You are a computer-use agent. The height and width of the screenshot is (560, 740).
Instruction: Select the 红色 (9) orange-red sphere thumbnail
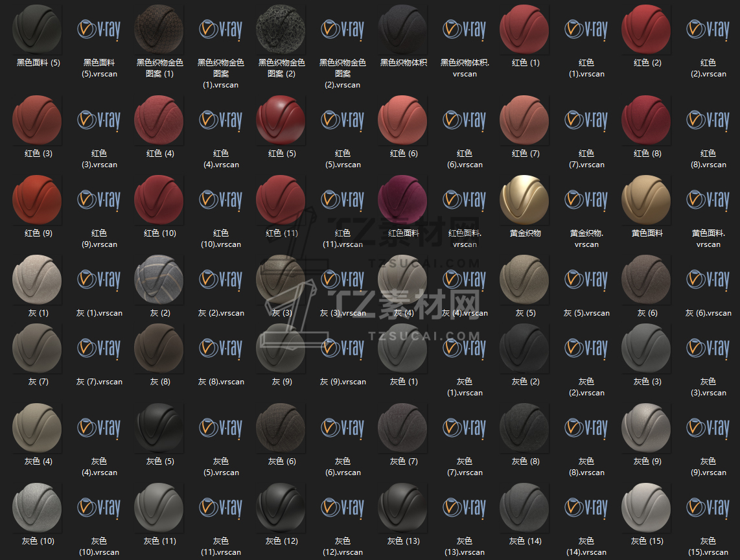(38, 200)
